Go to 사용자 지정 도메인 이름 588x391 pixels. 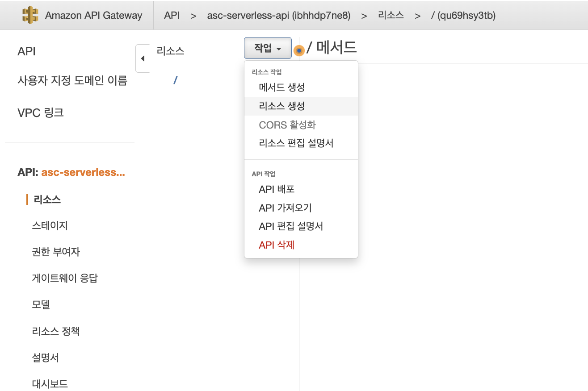[72, 81]
